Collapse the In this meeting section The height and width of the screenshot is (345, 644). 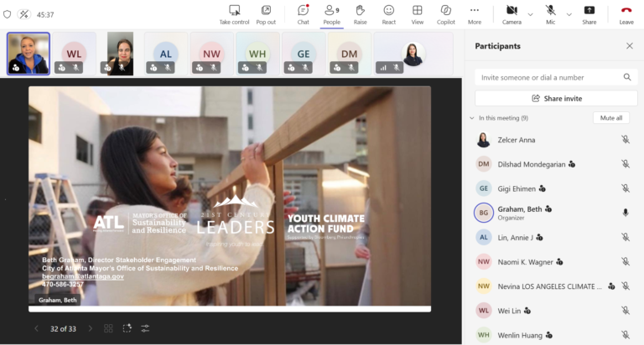click(x=471, y=118)
